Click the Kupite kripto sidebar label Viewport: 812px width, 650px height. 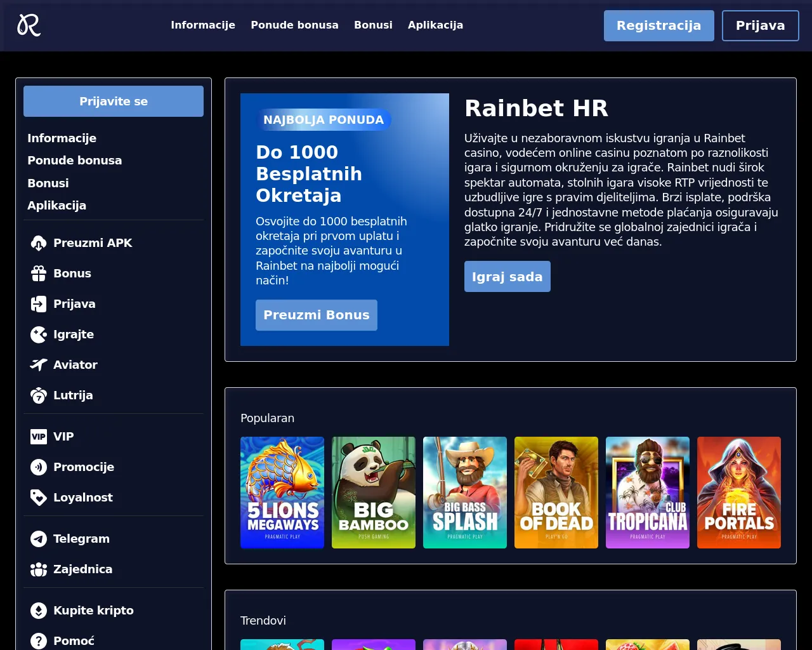(93, 611)
